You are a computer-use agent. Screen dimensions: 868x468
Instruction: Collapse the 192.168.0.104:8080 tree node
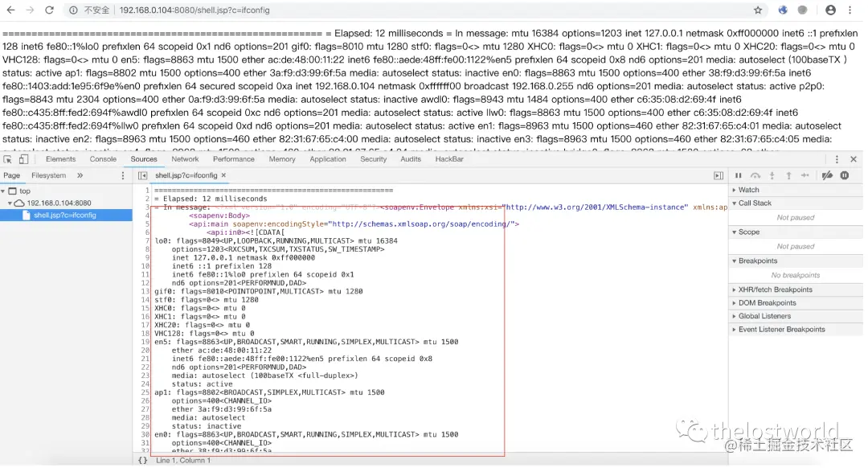pyautogui.click(x=10, y=203)
